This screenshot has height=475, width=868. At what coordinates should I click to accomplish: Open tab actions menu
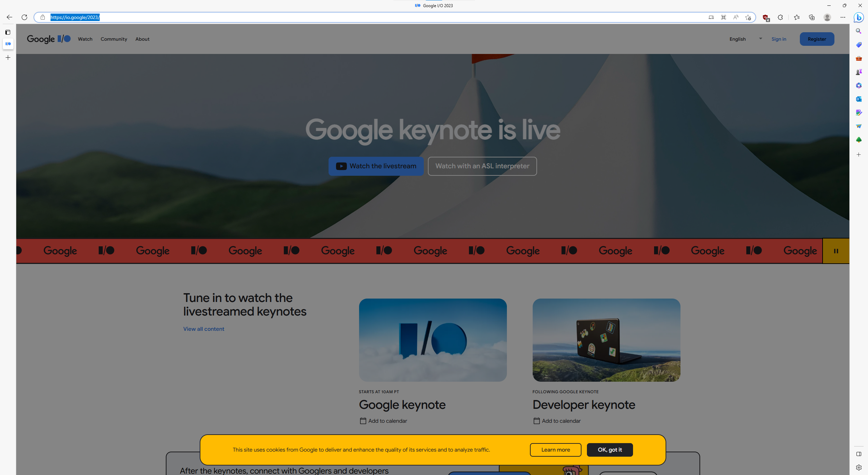(8, 32)
